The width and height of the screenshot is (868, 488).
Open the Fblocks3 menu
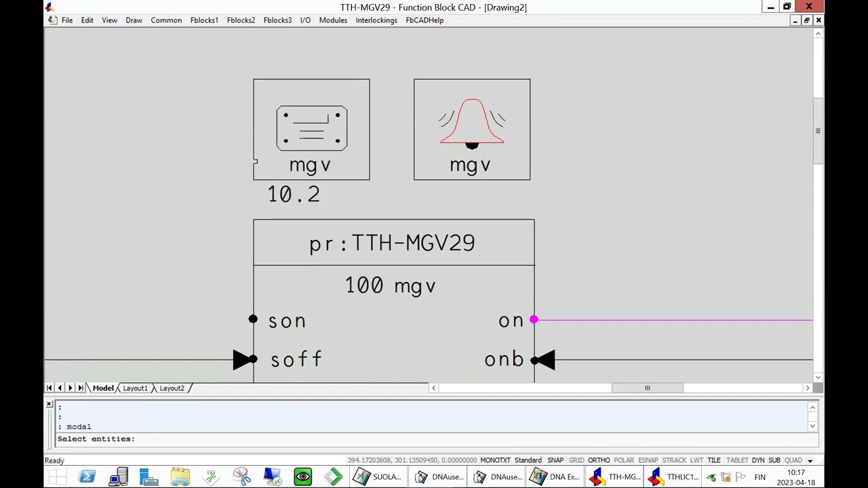point(277,20)
